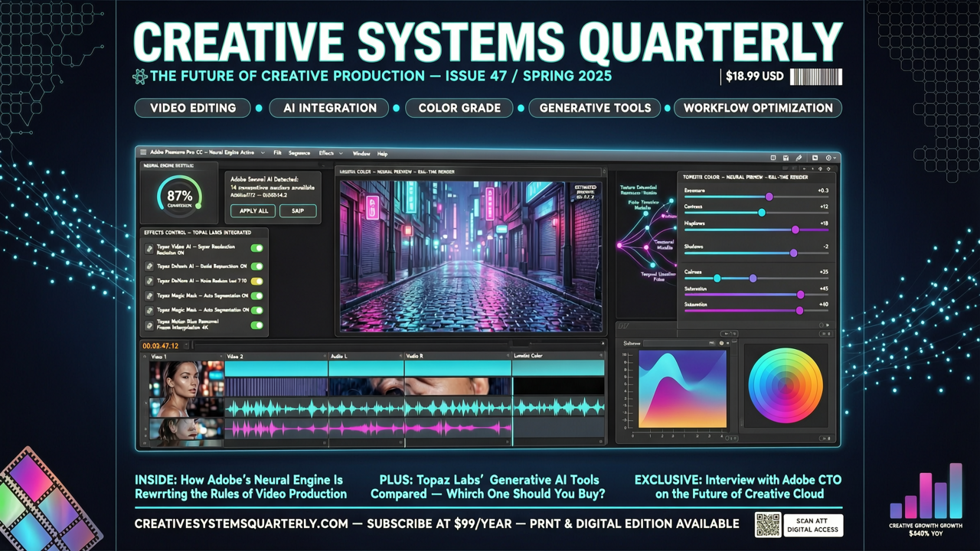
Task: Disable Topaz Motion Blur Removal toggle
Action: tap(256, 325)
